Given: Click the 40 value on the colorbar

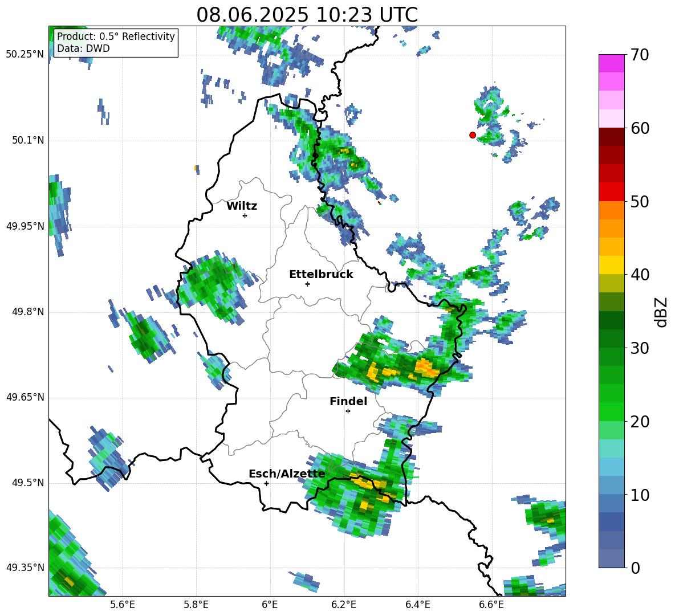Looking at the screenshot, I should point(640,275).
